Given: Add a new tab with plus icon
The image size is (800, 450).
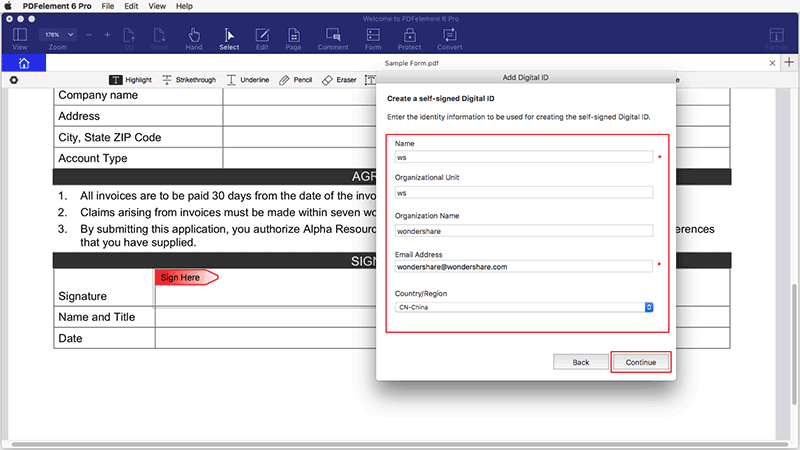Looking at the screenshot, I should click(x=789, y=62).
